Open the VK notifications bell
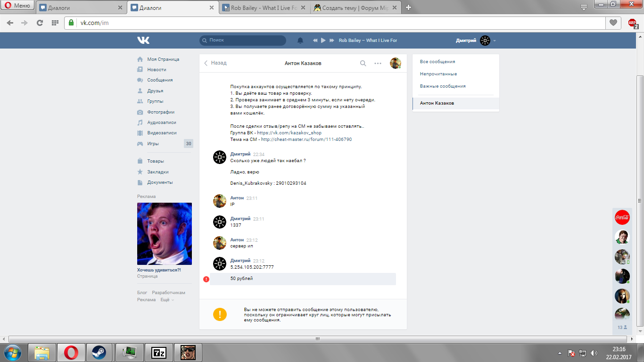The height and width of the screenshot is (362, 644). pos(300,41)
